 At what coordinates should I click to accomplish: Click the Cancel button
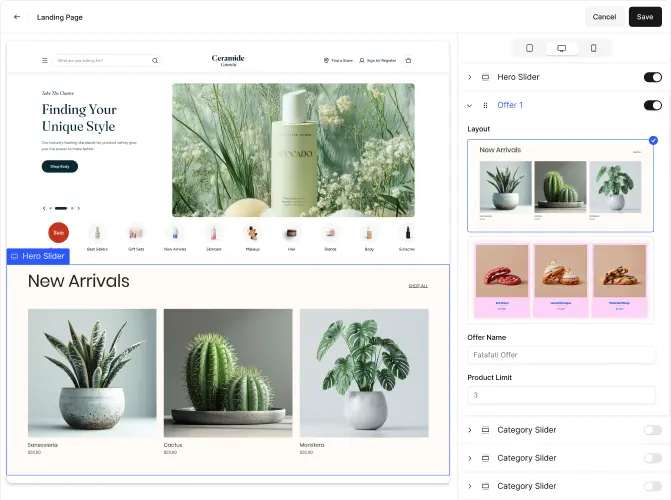pyautogui.click(x=604, y=17)
